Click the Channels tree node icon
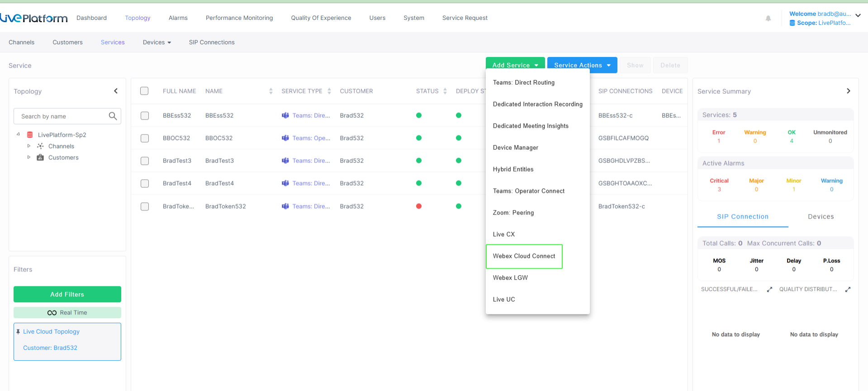Image resolution: width=868 pixels, height=391 pixels. 40,146
